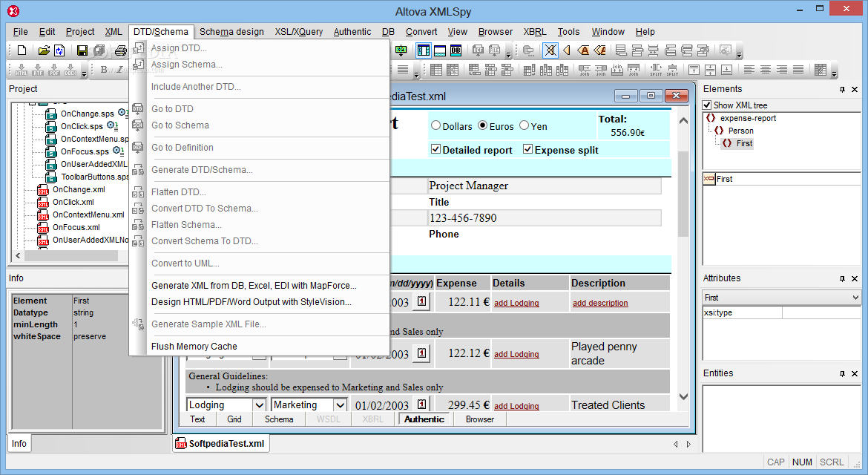This screenshot has width=868, height=475.
Task: Create a new document with the blank page icon
Action: coord(22,50)
